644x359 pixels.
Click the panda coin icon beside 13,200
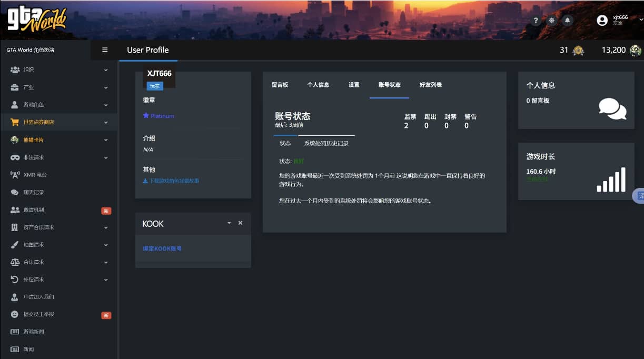tap(636, 51)
